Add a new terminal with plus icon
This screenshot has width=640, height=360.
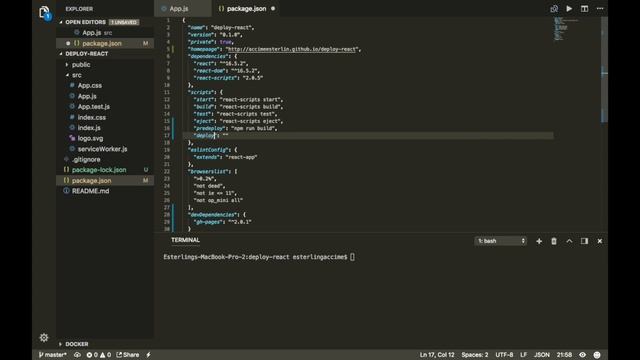[539, 241]
